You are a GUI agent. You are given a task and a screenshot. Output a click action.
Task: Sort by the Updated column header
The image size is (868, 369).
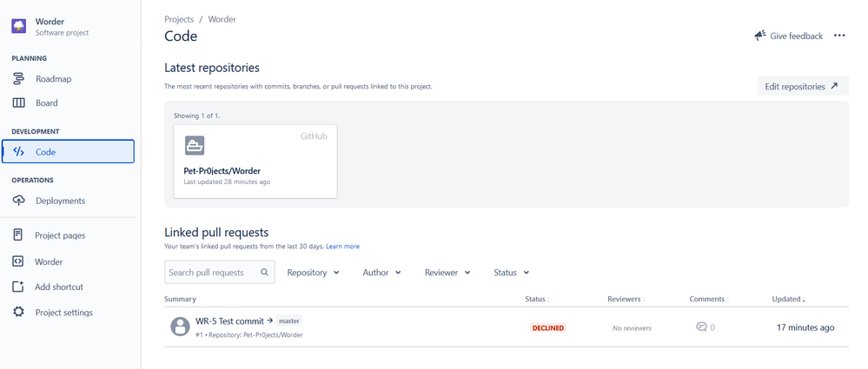click(788, 299)
